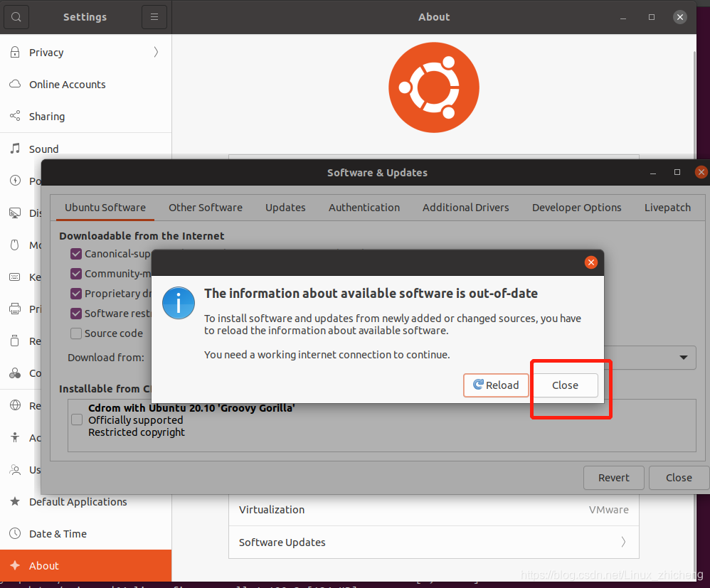Click the Accessibility icon in sidebar
The image size is (710, 588).
pos(15,437)
